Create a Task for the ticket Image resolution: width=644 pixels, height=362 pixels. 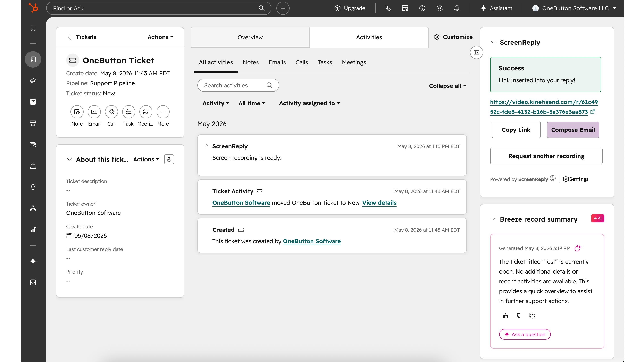[128, 112]
